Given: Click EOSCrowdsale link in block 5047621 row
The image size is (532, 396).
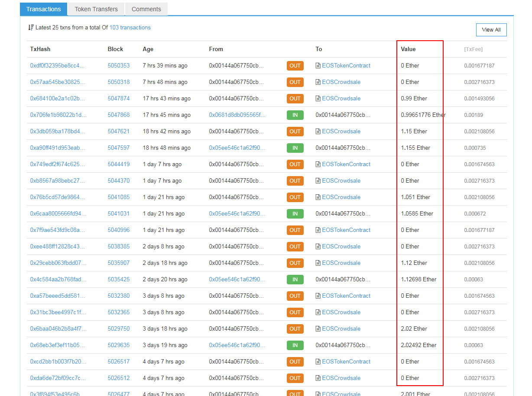Looking at the screenshot, I should 341,132.
